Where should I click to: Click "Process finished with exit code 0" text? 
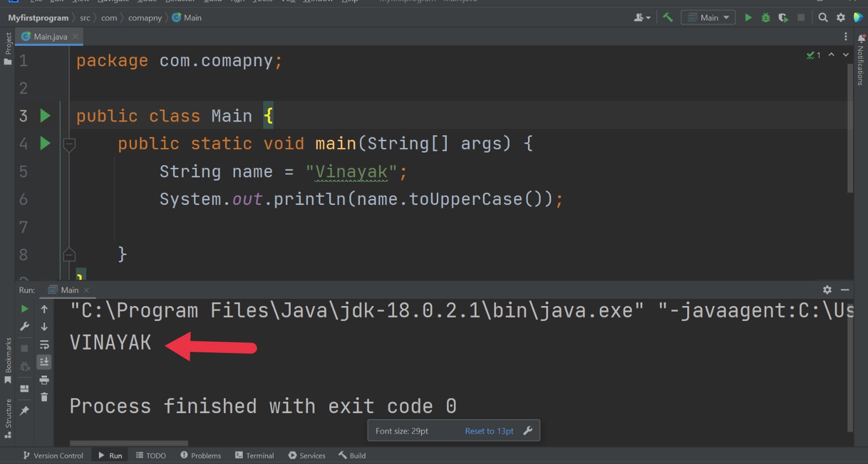pyautogui.click(x=263, y=407)
